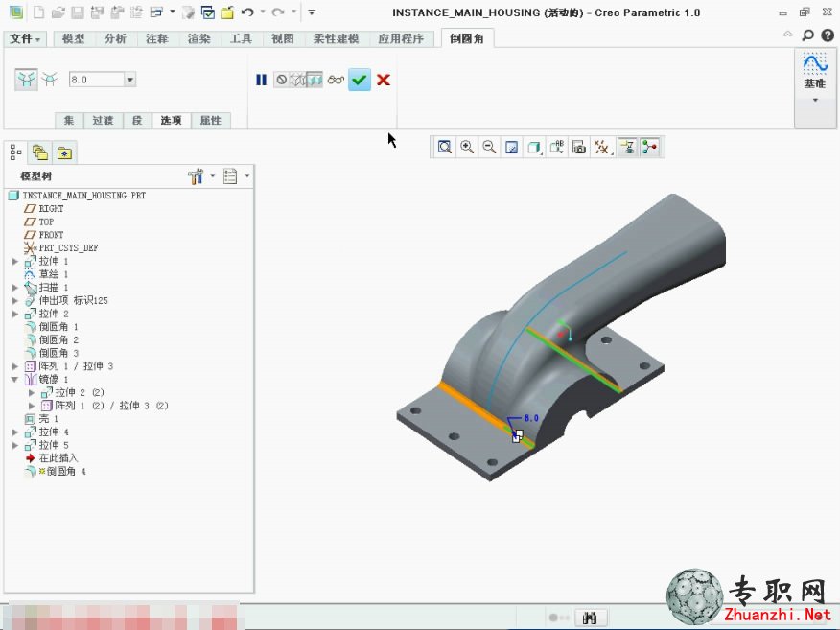Click the binoculars find icon in status bar
840x630 pixels.
point(590,618)
